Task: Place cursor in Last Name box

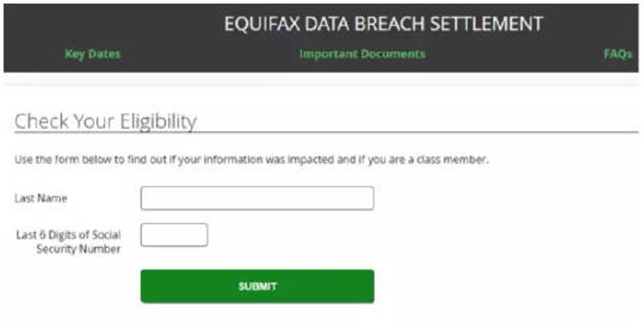Action: (x=257, y=198)
